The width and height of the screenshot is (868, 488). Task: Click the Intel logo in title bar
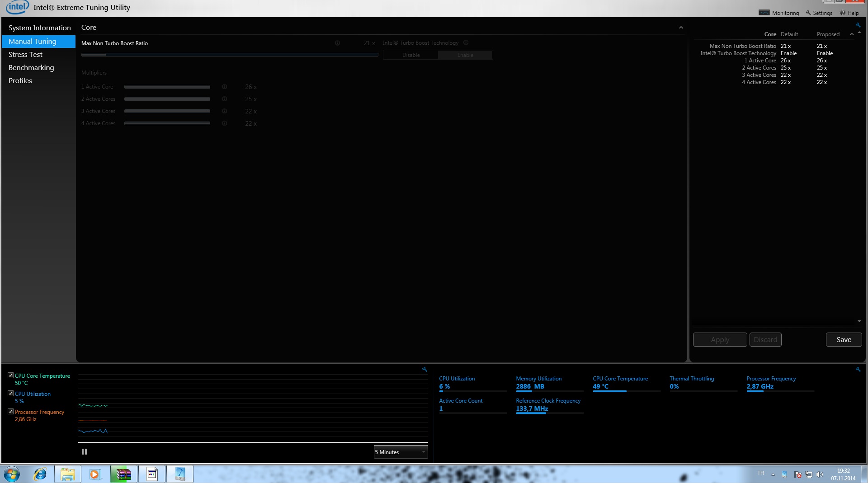[x=17, y=7]
